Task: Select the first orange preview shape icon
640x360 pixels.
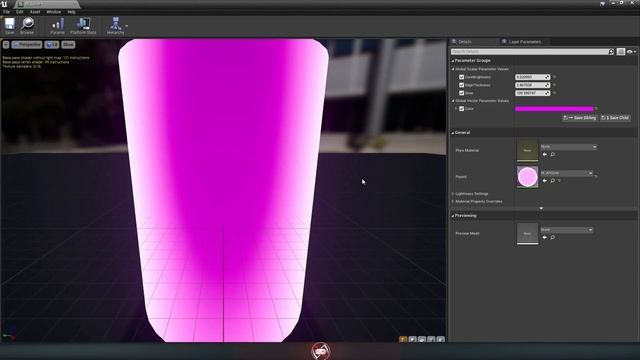Action: tap(403, 339)
